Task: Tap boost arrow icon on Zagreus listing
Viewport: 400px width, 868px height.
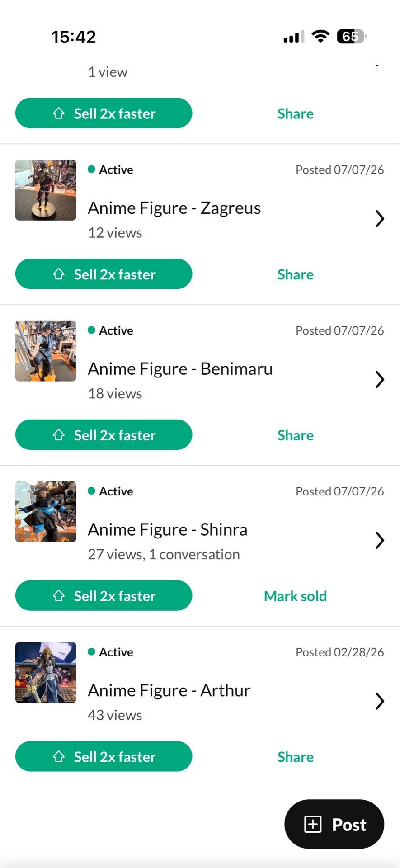Action: 59,274
